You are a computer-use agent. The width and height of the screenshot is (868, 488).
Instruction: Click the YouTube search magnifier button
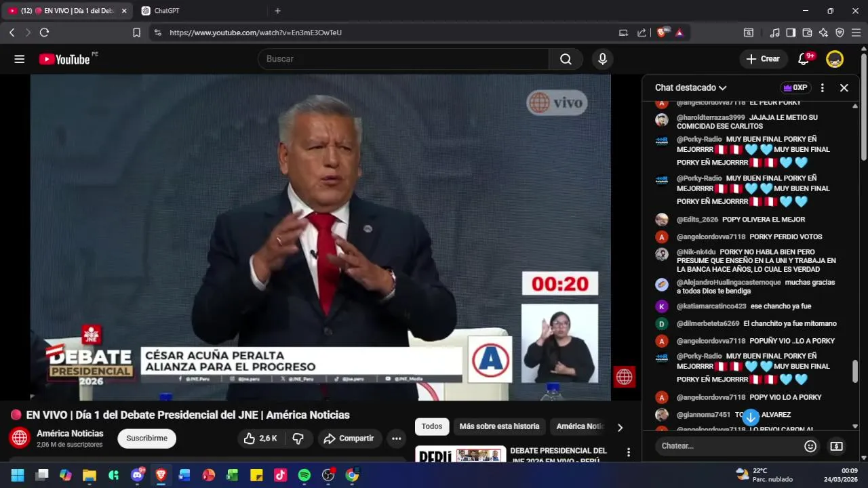566,59
